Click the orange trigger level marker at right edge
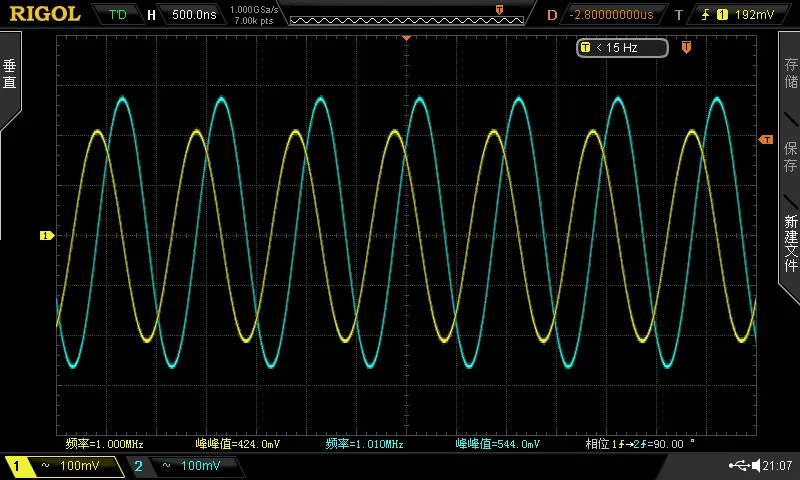The height and width of the screenshot is (480, 800). pyautogui.click(x=766, y=140)
